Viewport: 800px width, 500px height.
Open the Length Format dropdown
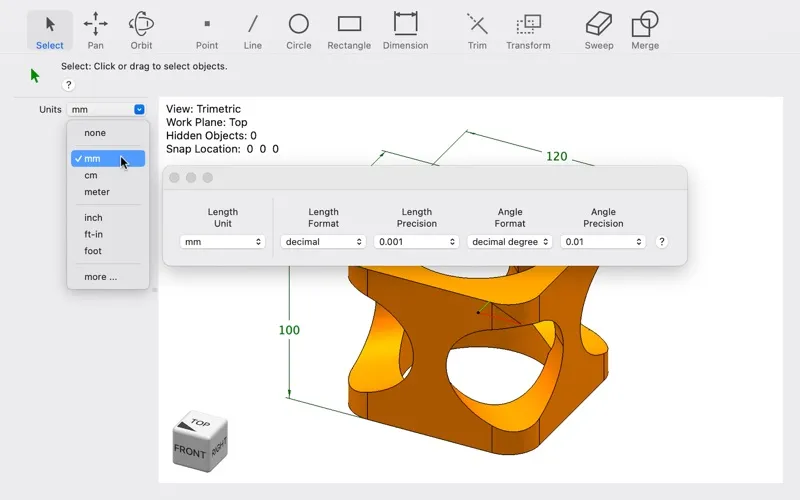(x=323, y=242)
